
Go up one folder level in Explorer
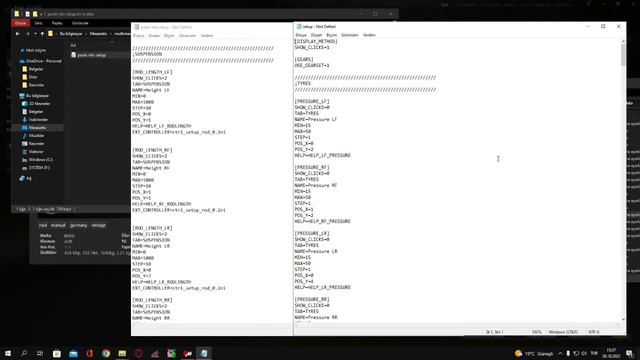point(42,34)
